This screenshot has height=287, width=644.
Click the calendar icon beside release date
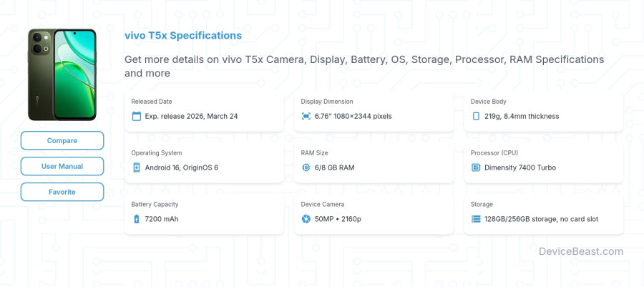137,116
